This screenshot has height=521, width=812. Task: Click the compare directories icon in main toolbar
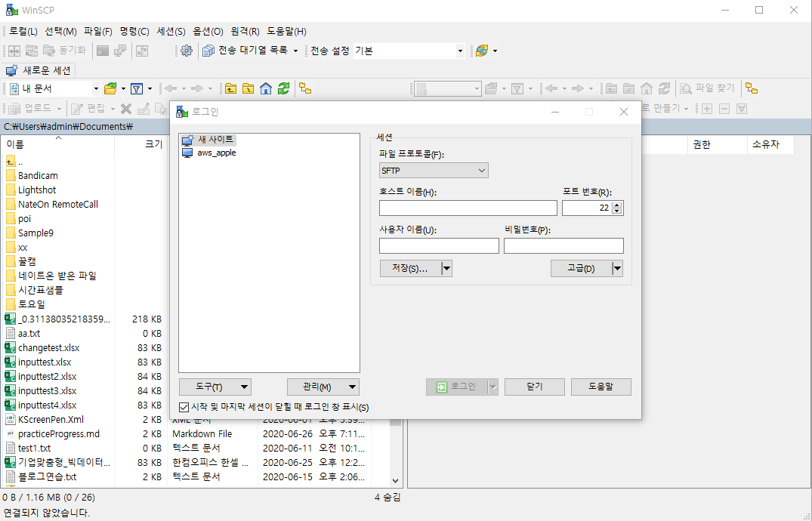point(14,51)
